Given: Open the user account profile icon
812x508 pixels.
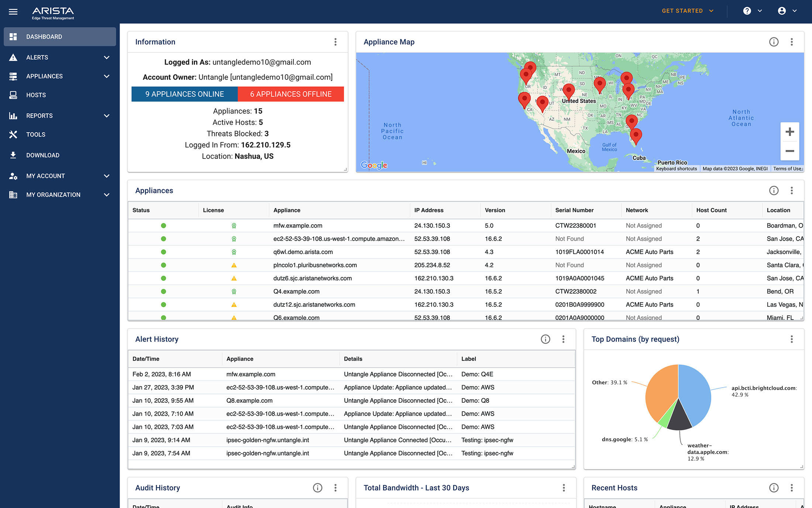Looking at the screenshot, I should pos(782,11).
